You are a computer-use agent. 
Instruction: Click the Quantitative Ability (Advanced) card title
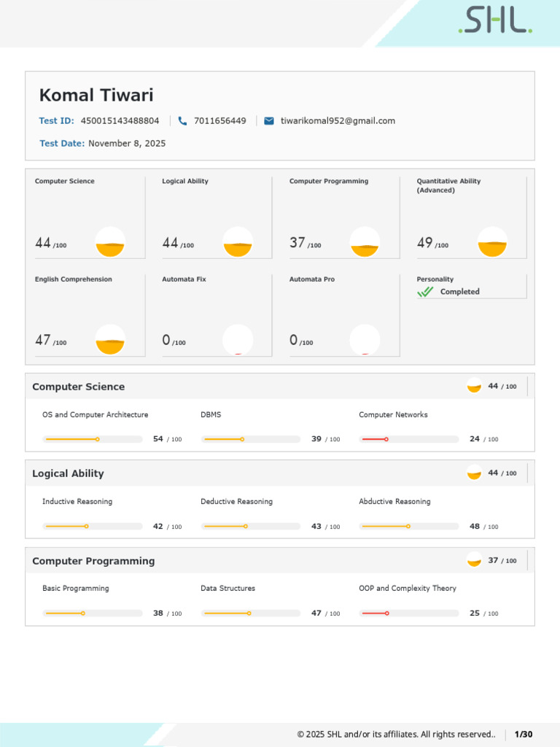(448, 185)
